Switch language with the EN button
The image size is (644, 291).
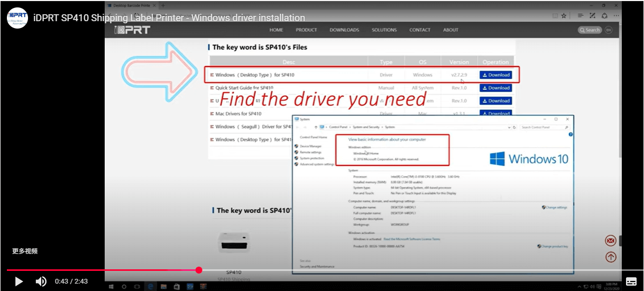pos(609,30)
